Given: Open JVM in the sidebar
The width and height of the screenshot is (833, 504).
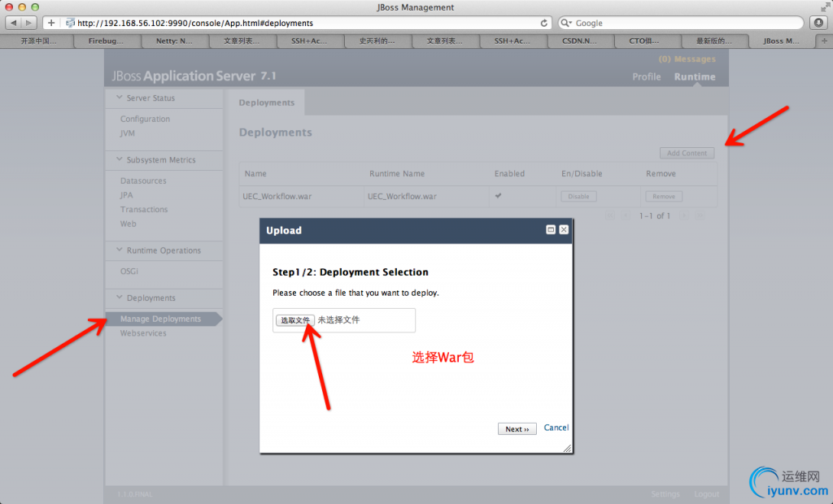Looking at the screenshot, I should (x=128, y=133).
